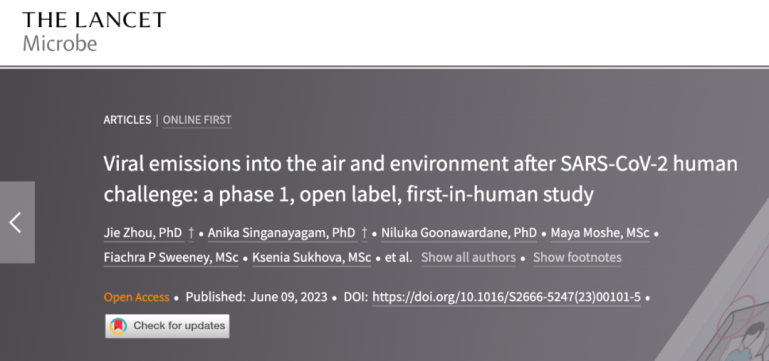The height and width of the screenshot is (361, 769).
Task: Click the dagger footnote after Jie Zhou
Action: [191, 233]
